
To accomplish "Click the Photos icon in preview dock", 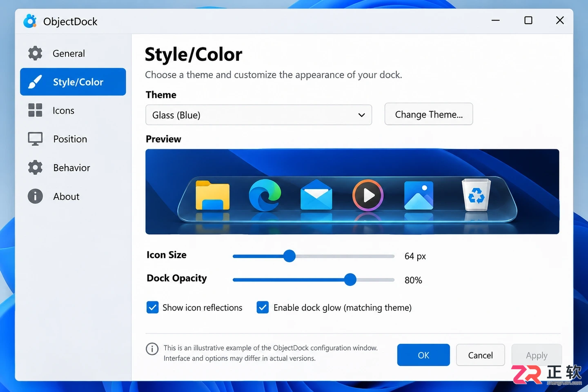I will click(x=419, y=195).
